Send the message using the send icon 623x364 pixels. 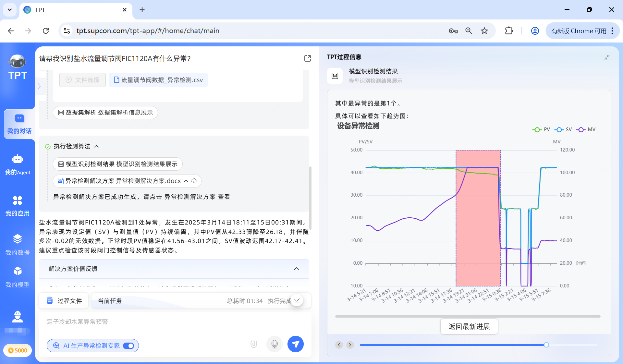[x=295, y=344]
